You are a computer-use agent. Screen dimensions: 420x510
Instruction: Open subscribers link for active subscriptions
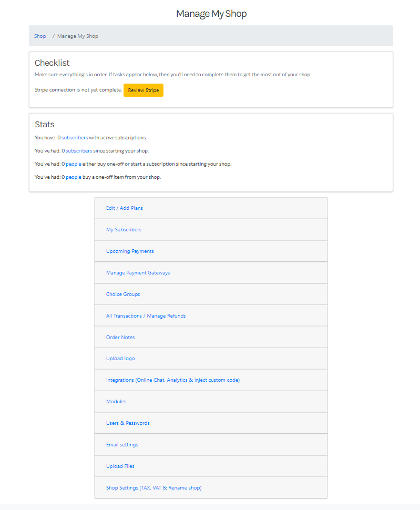tap(75, 138)
